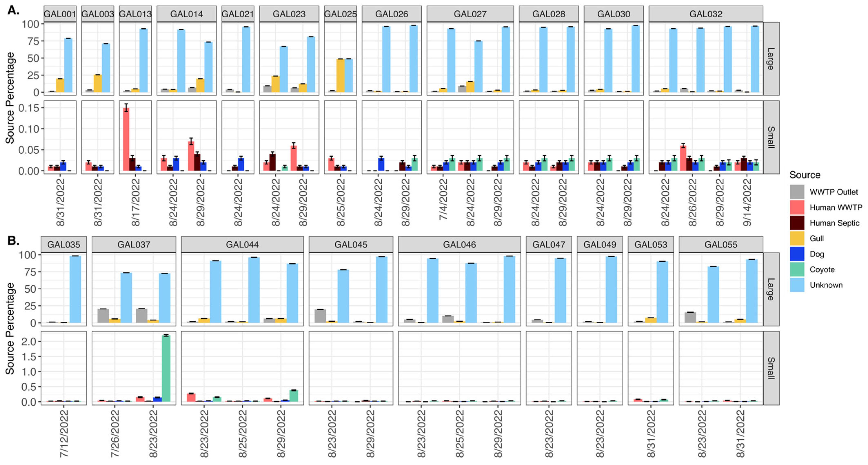The width and height of the screenshot is (868, 465).
Task: Click panel B's 'Source Percentage' axis title
Action: [x=10, y=329]
